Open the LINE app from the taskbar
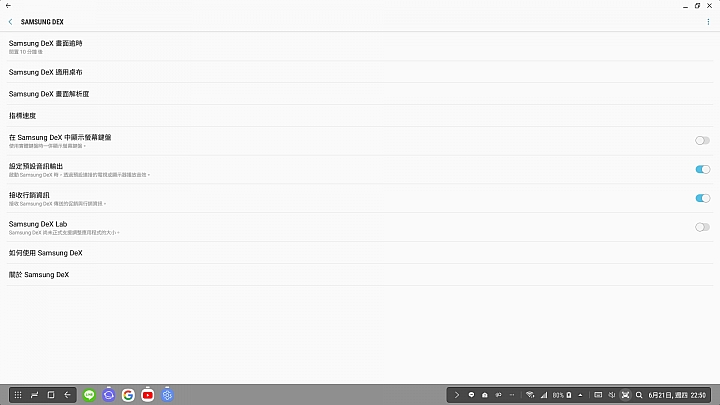Screen dimensions: 720x405 pyautogui.click(x=89, y=395)
